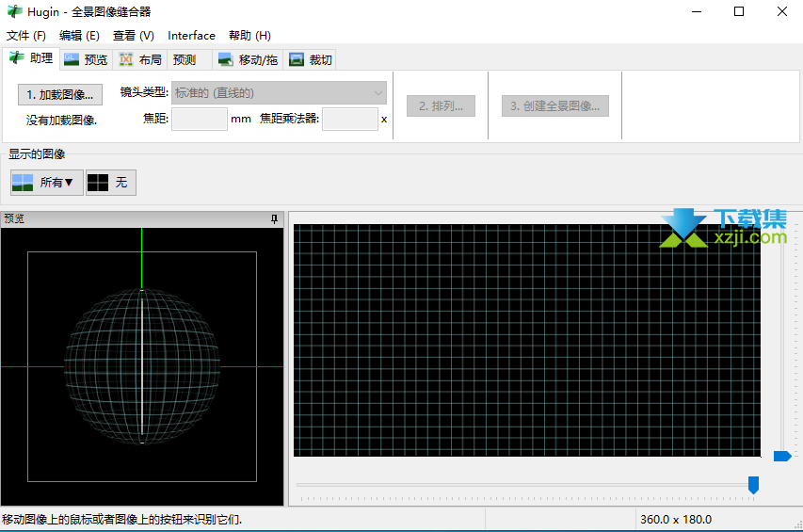Screen dimensions: 803x532
Task: Click the 1. 加载图像 button
Action: pyautogui.click(x=60, y=94)
